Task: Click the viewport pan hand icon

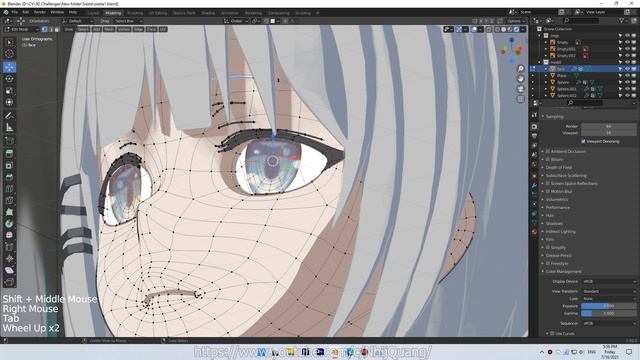Action: (x=520, y=79)
